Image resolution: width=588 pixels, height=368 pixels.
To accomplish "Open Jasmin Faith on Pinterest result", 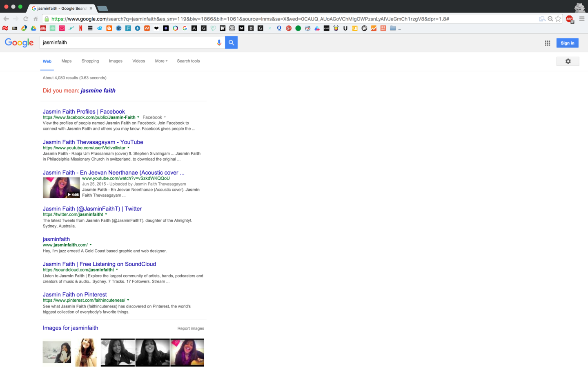I will [x=75, y=294].
